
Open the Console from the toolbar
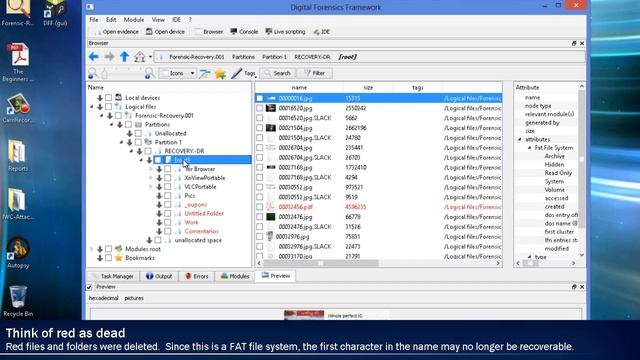coord(244,32)
